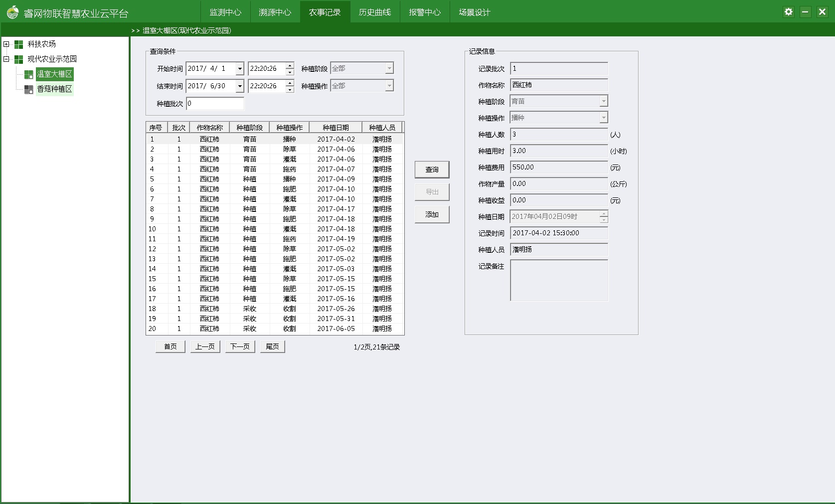
Task: Select 温室大棚区 in the tree
Action: tap(55, 74)
